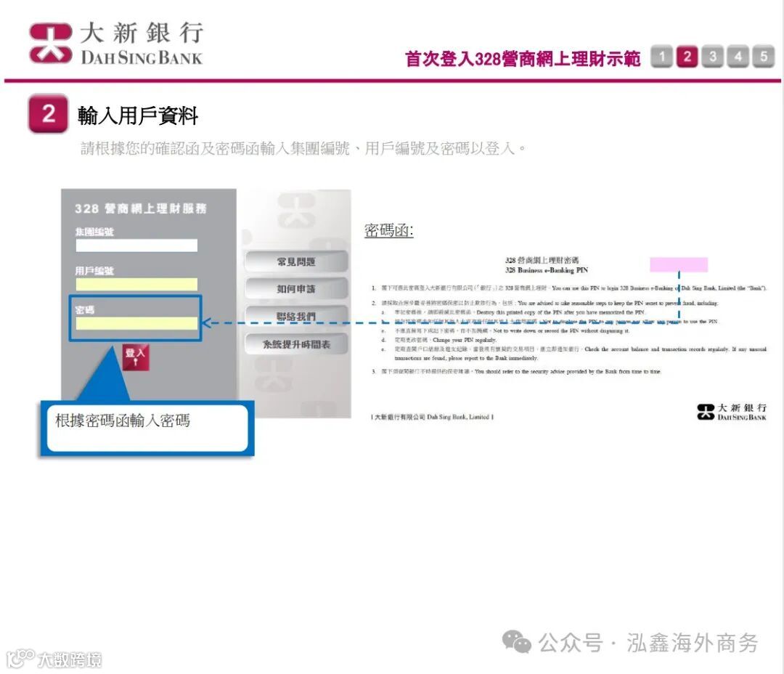Click the title 首次登入328營商網上理財示範

(x=523, y=59)
